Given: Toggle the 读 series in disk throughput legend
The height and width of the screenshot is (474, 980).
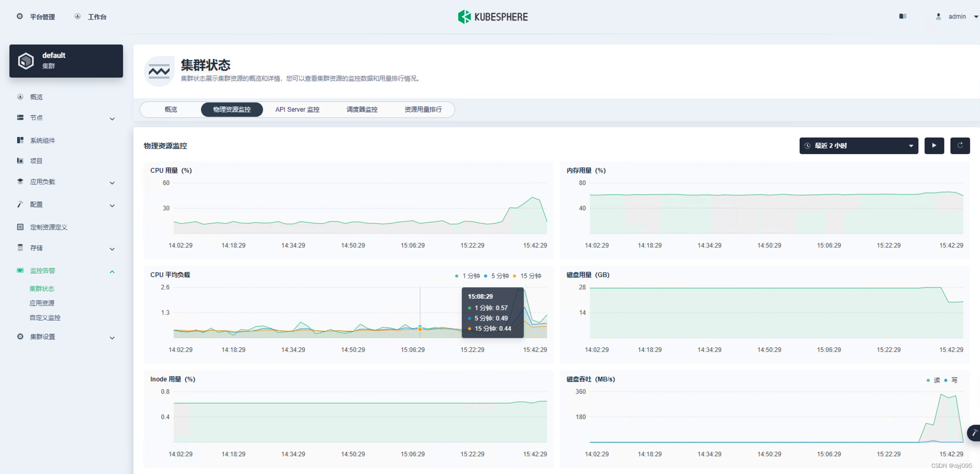Looking at the screenshot, I should pyautogui.click(x=934, y=380).
